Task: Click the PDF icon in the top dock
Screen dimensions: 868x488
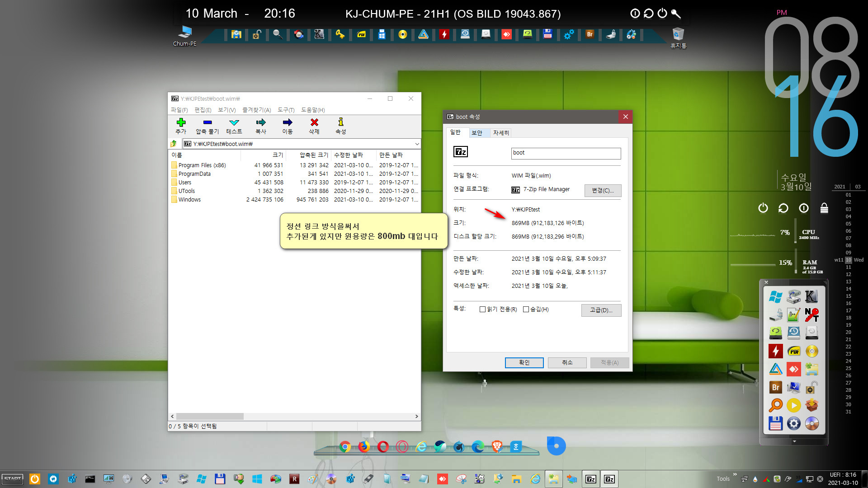Action: pos(361,34)
